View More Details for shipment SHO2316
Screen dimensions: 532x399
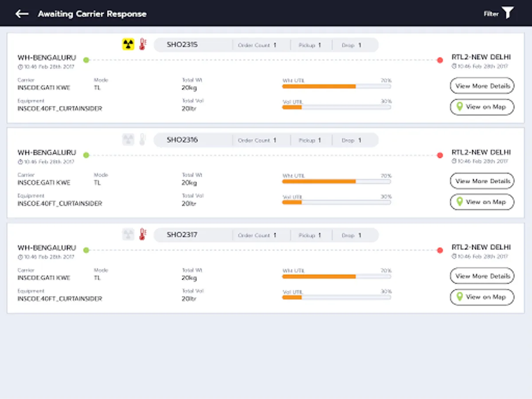pos(482,181)
